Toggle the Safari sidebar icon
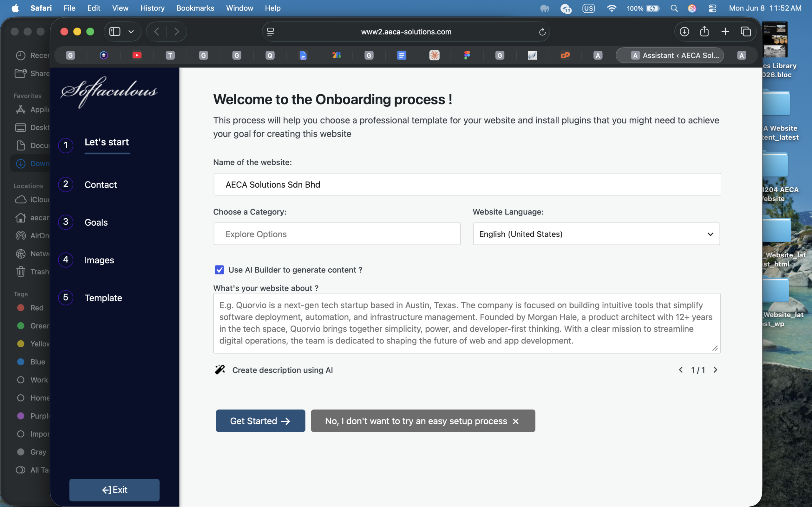Image resolution: width=812 pixels, height=507 pixels. 115,32
